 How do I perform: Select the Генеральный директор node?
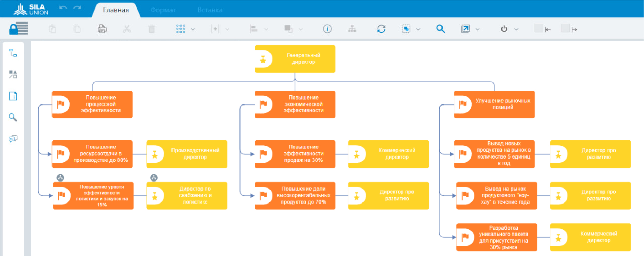coord(295,59)
